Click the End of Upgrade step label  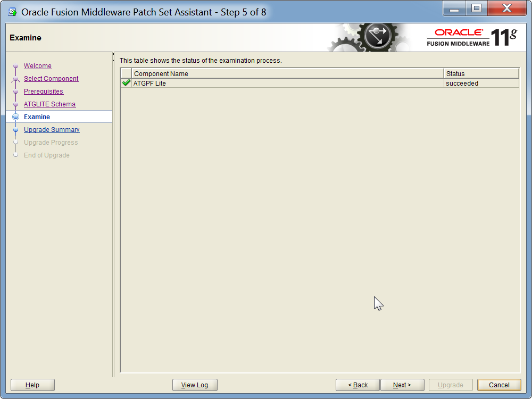point(46,155)
